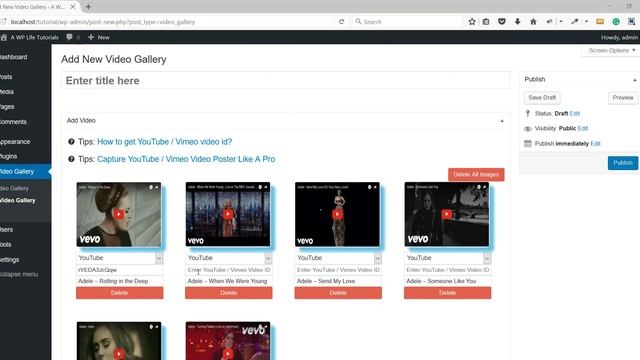640x360 pixels.
Task: Open Users in sidebar menu
Action: tap(7, 229)
